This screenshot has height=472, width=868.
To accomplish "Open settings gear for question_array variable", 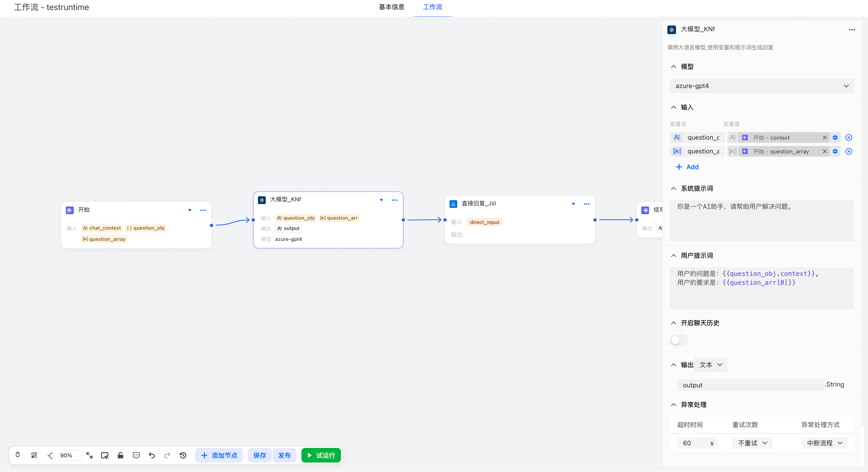I will coord(835,151).
